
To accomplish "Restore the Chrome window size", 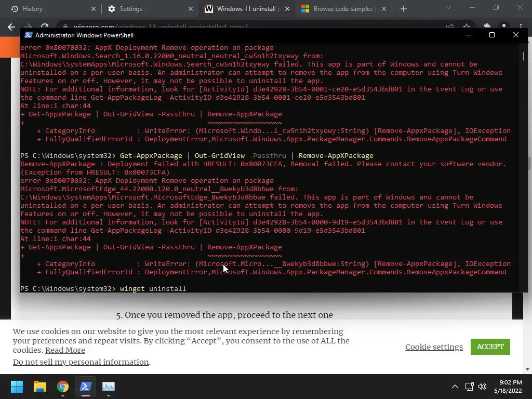I will pos(496,7).
